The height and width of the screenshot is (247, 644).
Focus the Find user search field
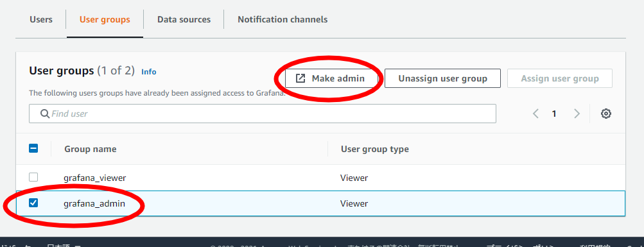263,114
